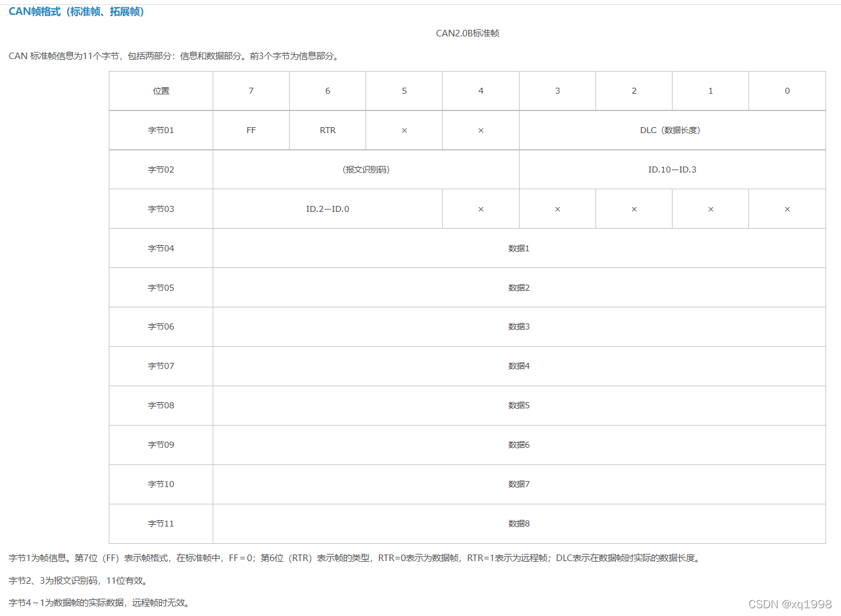
Task: Click the "ID.10—ID.3" cell
Action: click(673, 170)
